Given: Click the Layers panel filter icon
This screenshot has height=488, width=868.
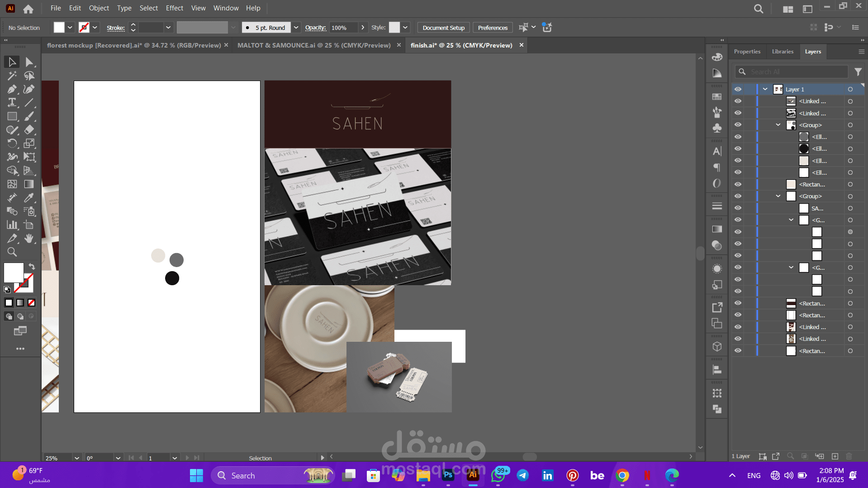Looking at the screenshot, I should tap(858, 72).
